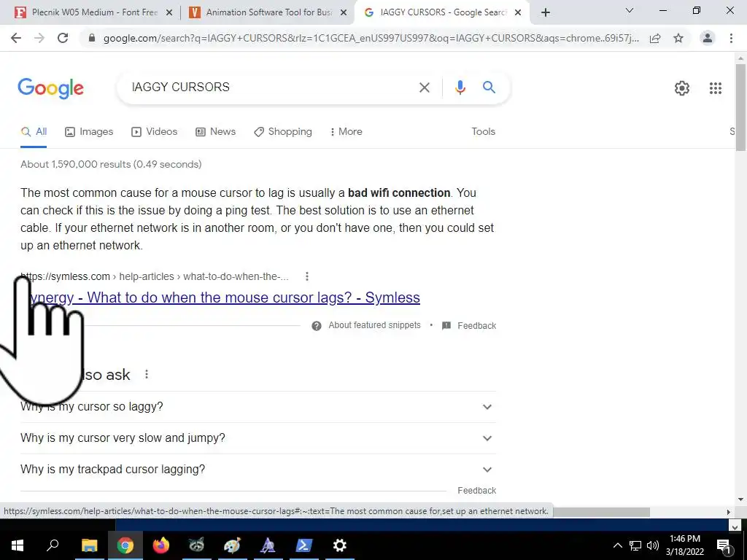Open the More search filters dropdown
The image size is (747, 560).
(346, 132)
